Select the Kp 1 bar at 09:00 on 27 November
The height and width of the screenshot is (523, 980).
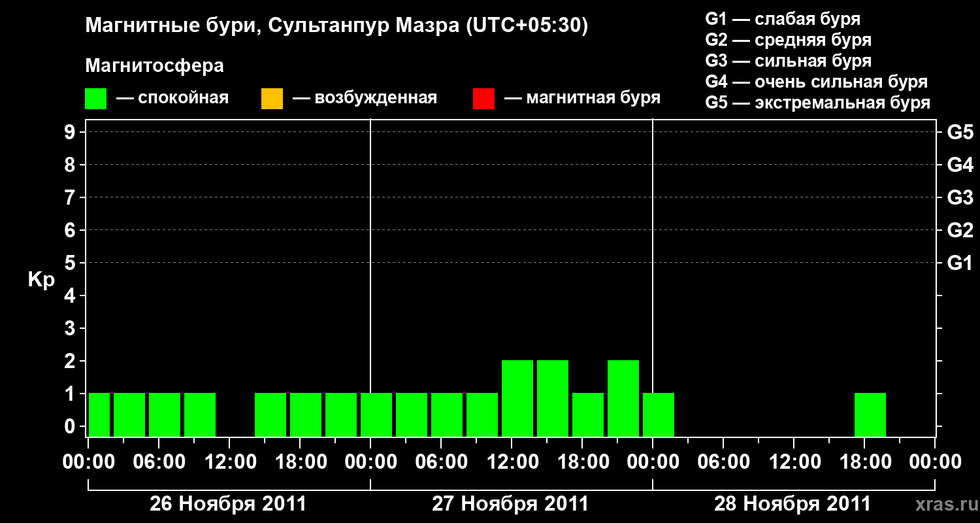coord(482,414)
